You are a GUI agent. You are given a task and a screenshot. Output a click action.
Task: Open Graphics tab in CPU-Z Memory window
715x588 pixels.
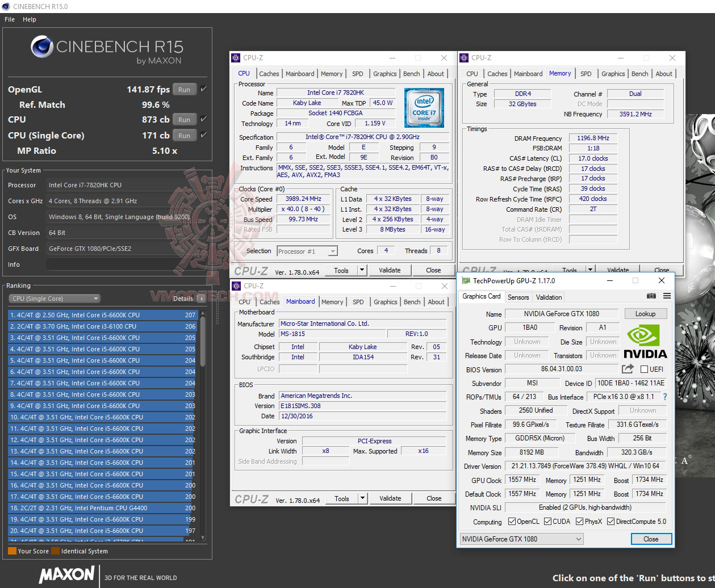click(613, 74)
